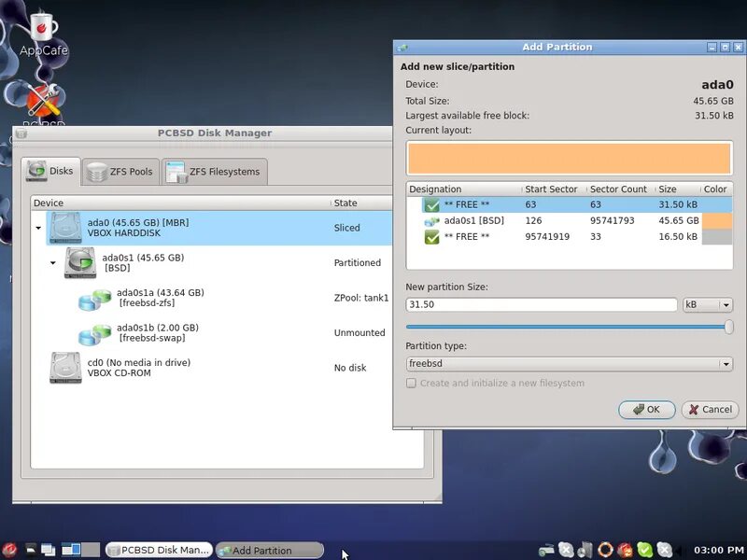Click the Disk Manager title bar window icon
747x560 pixels.
point(21,133)
